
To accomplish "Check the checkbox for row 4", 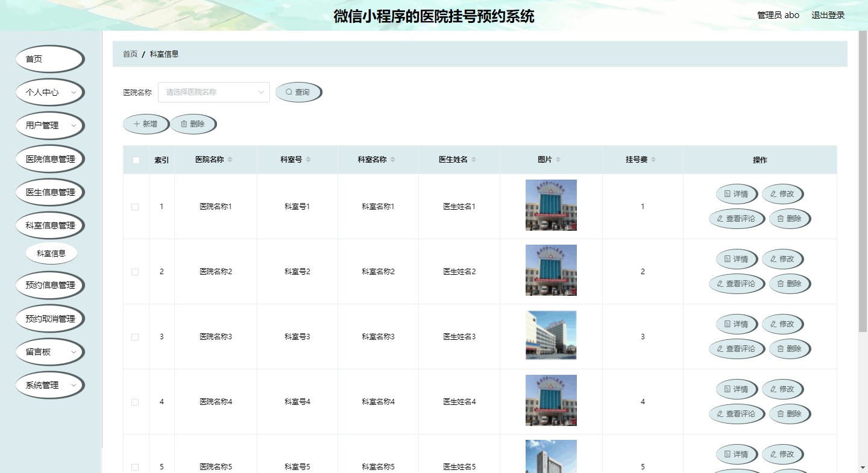I will [135, 402].
